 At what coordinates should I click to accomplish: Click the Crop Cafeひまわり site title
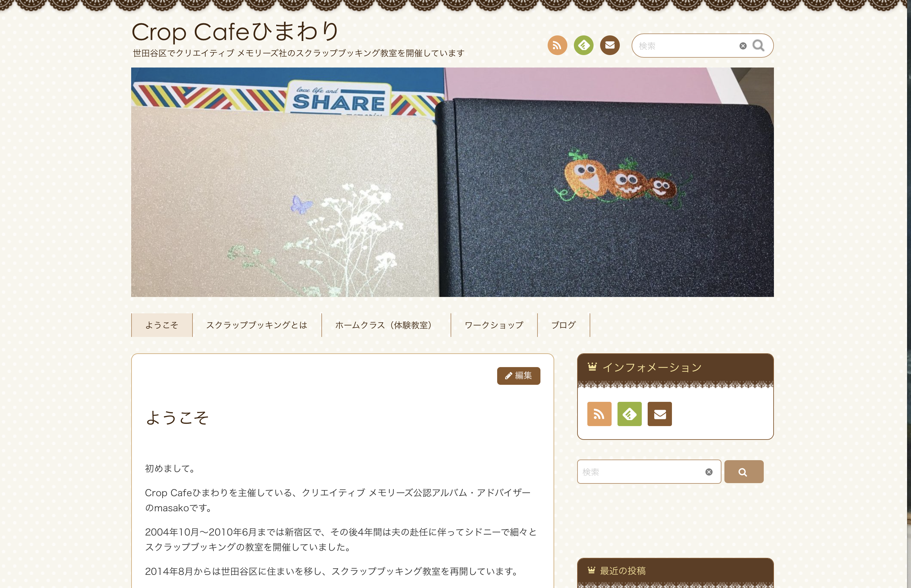tap(234, 32)
